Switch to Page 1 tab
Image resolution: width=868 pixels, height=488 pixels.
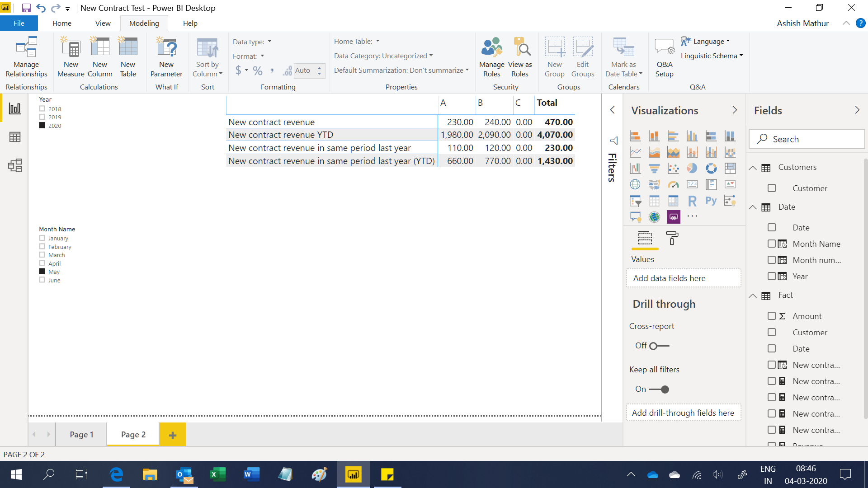pyautogui.click(x=81, y=434)
